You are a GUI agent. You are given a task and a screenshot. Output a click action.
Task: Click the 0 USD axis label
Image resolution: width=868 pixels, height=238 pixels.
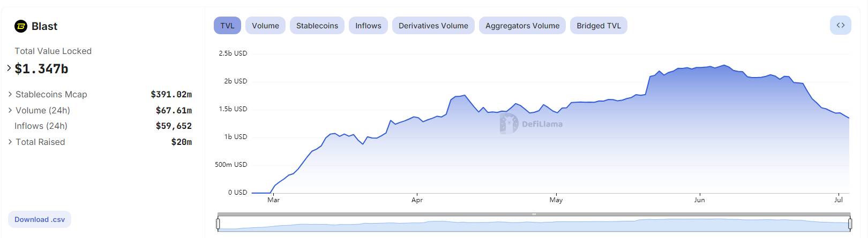pyautogui.click(x=237, y=192)
